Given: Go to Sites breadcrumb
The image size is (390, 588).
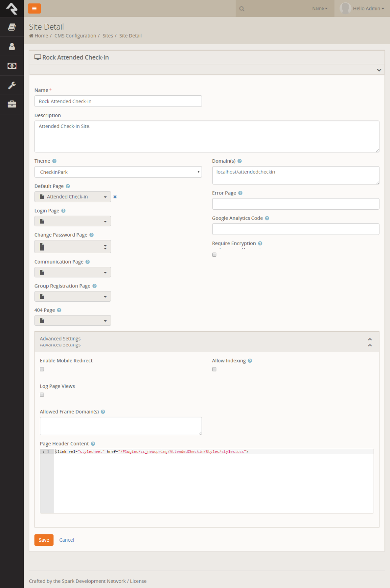Looking at the screenshot, I should click(108, 36).
